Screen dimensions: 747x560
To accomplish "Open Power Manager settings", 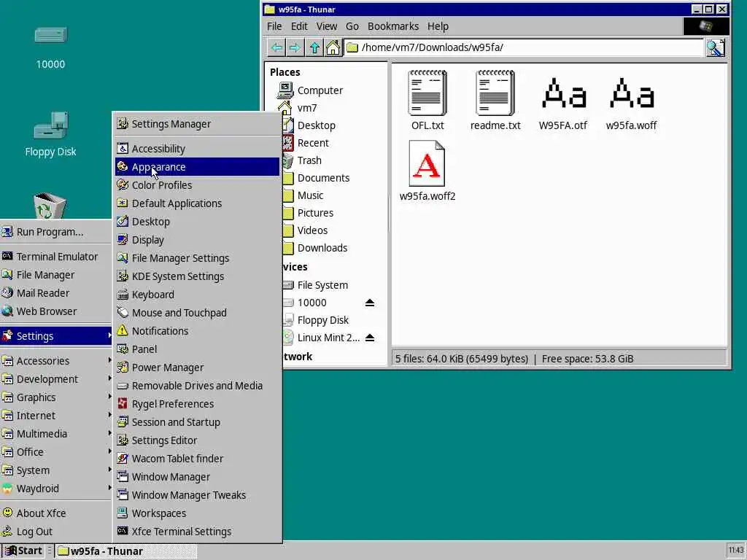I will tap(197, 367).
